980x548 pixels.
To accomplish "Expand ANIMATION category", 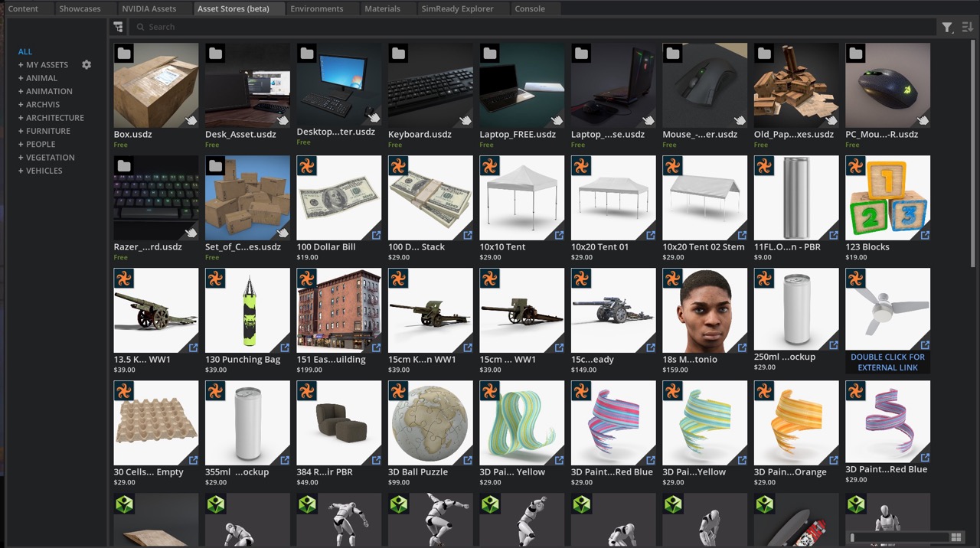I will point(21,91).
